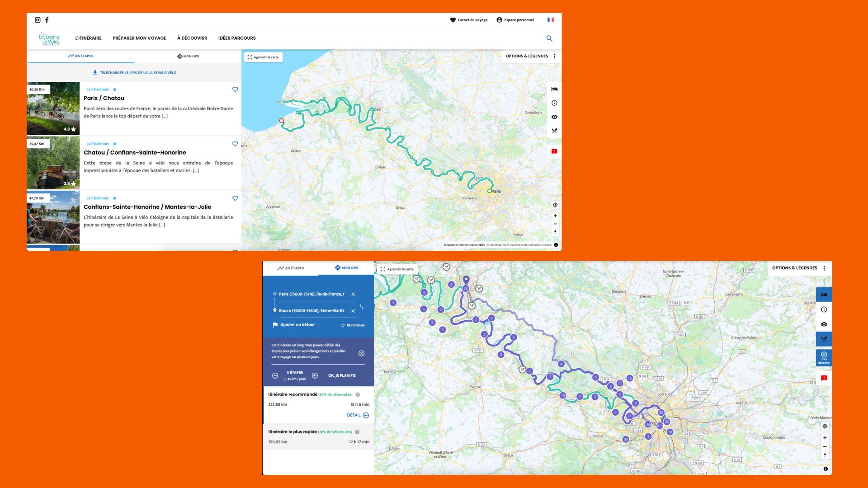
Task: Select the Itinéraire le plus rapide option
Action: coord(318,436)
